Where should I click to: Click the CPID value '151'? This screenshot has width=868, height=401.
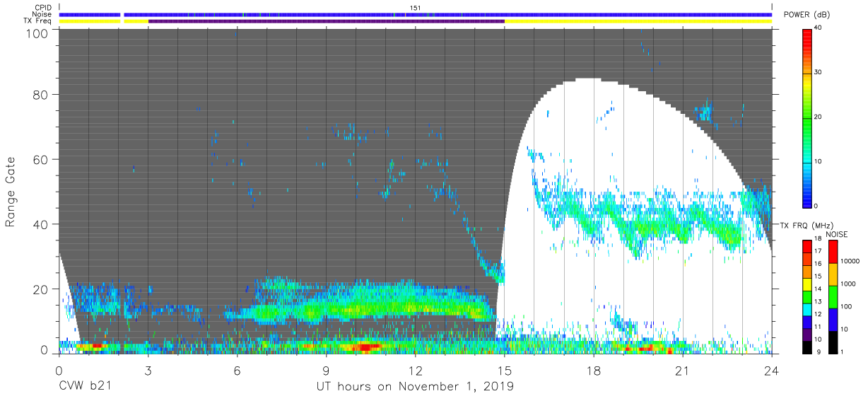click(416, 8)
